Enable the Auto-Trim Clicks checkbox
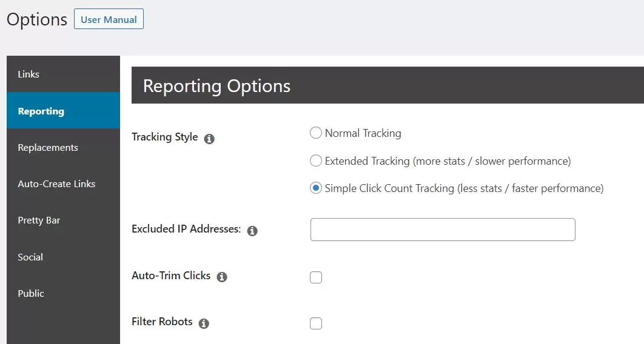 pyautogui.click(x=316, y=277)
